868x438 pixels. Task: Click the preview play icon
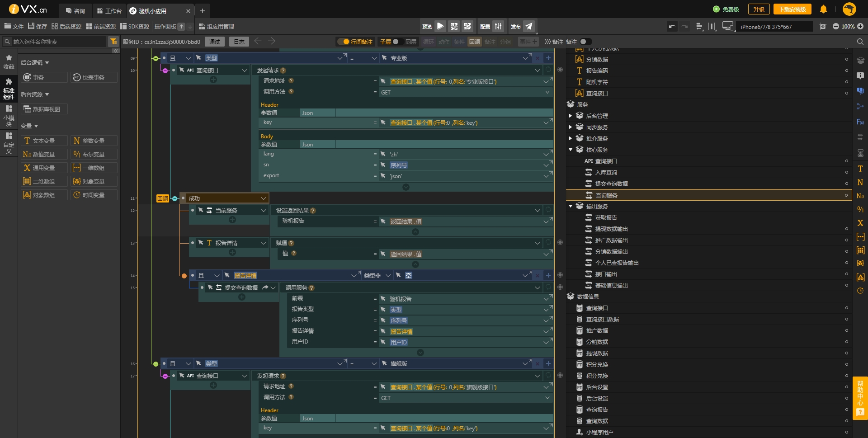[x=440, y=26]
